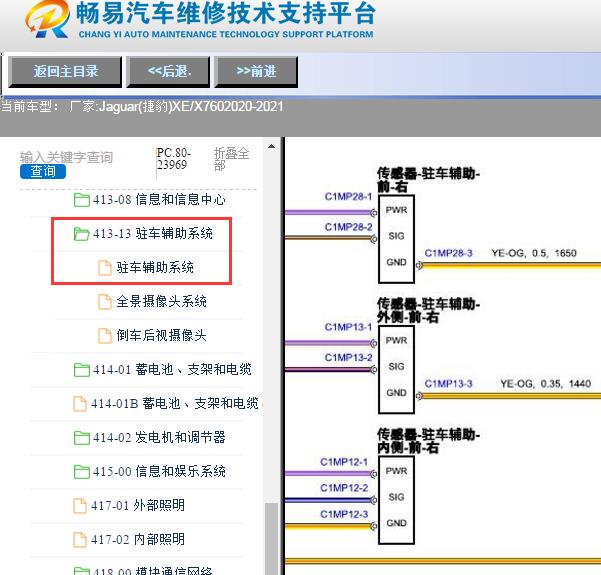601x575 pixels.
Task: Click the tree scrollbar up arrow
Action: click(x=271, y=146)
